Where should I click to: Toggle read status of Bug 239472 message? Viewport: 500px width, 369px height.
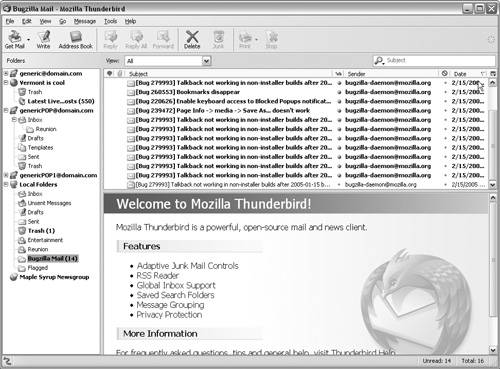click(x=339, y=111)
